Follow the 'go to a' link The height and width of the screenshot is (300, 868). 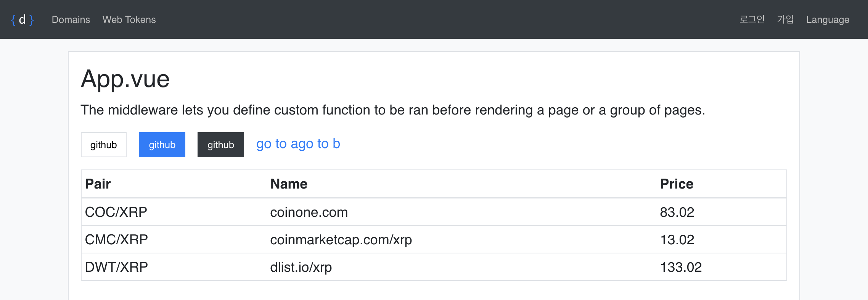tap(276, 144)
